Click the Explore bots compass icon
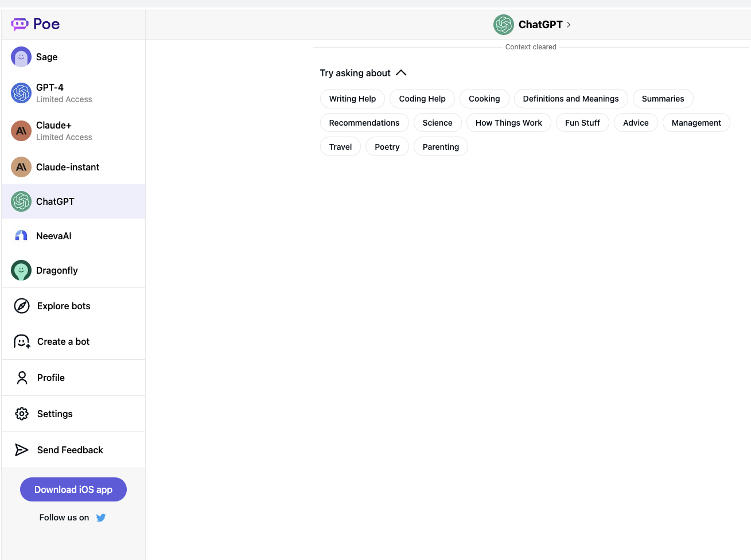751x560 pixels. point(22,306)
